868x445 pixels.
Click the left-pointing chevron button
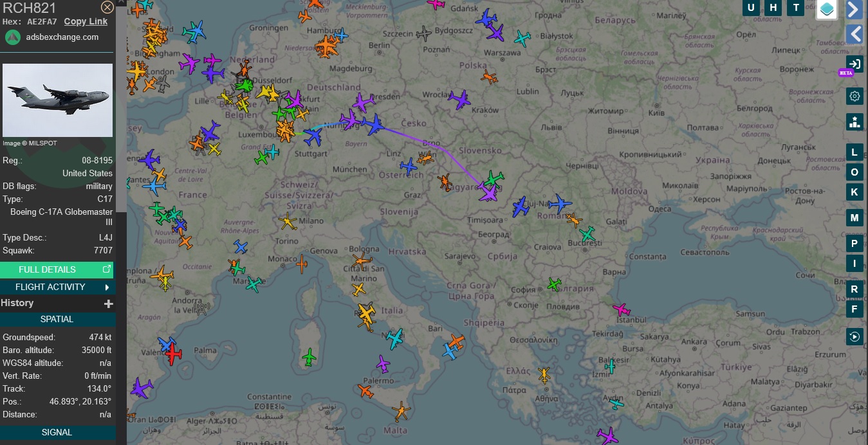point(854,33)
